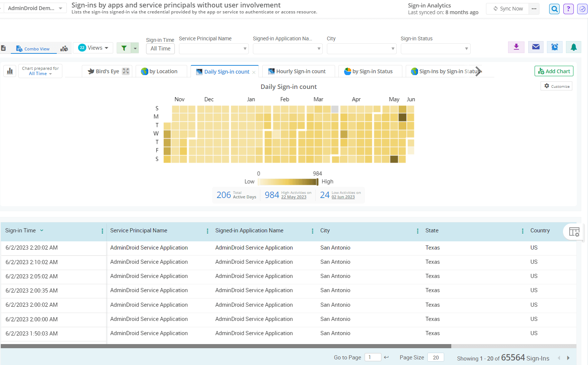Open the AdminDroid Demo tenant dropdown
Screen dimensions: 588x365
(x=34, y=8)
